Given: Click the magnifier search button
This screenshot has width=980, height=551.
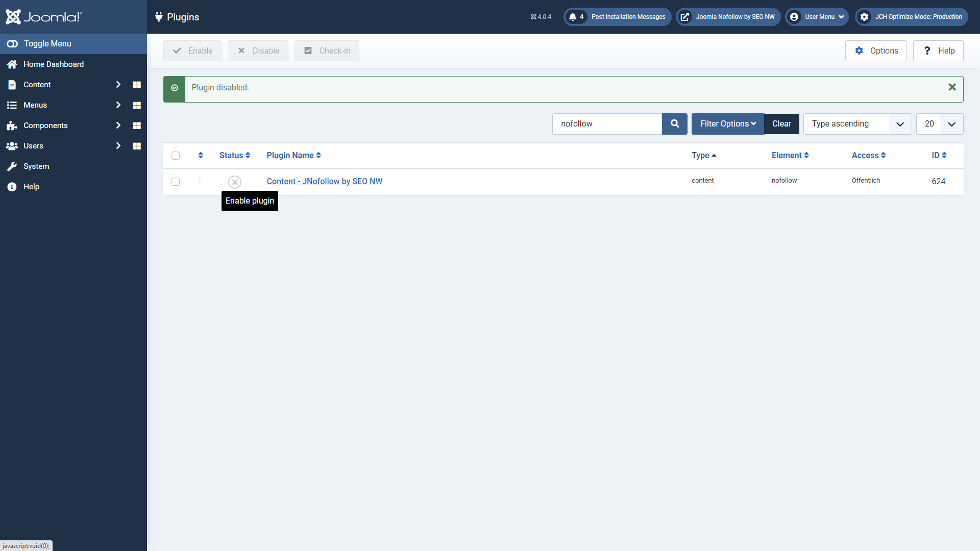Looking at the screenshot, I should click(675, 124).
